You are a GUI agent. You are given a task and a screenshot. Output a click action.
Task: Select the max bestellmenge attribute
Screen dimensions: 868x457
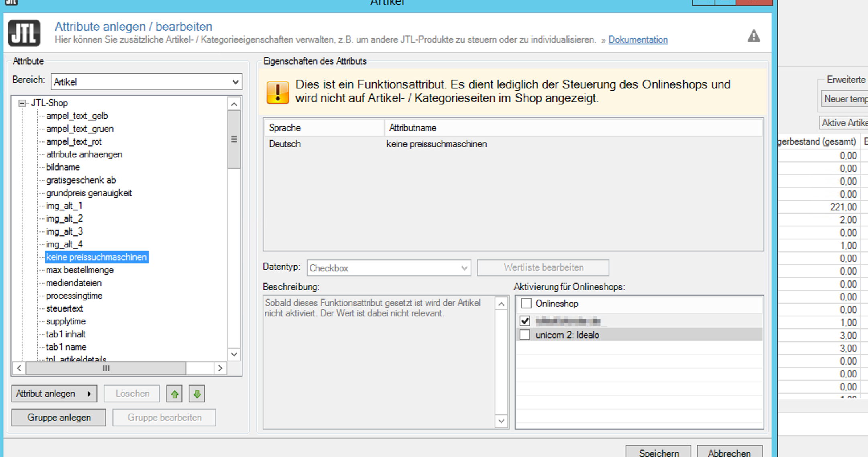pyautogui.click(x=79, y=270)
